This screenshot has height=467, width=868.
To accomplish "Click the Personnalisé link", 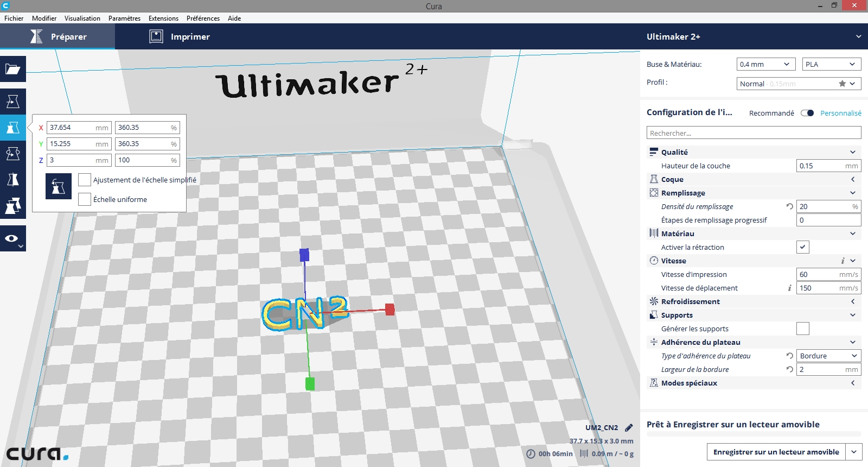I will click(840, 113).
